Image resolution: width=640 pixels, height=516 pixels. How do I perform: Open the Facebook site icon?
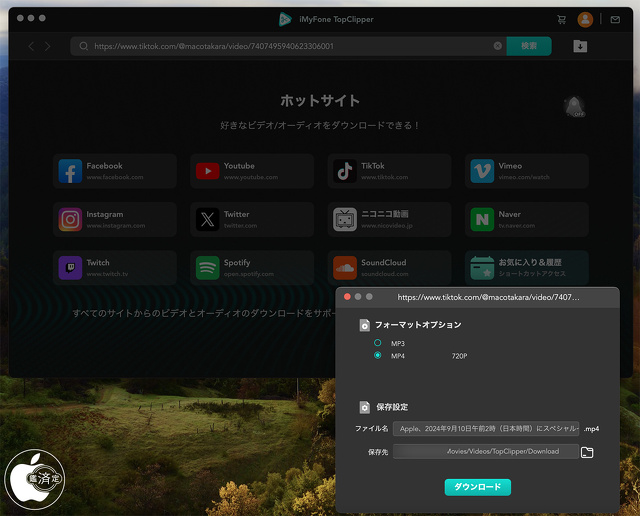pyautogui.click(x=70, y=171)
